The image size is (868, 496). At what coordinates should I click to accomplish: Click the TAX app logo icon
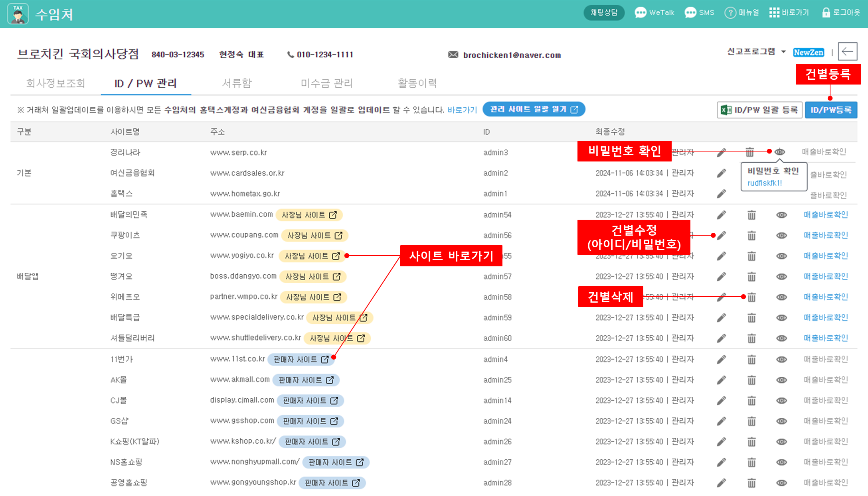coord(18,14)
